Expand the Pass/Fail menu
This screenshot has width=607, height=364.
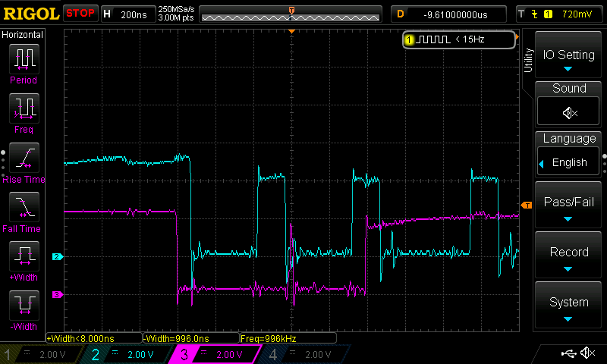569,207
